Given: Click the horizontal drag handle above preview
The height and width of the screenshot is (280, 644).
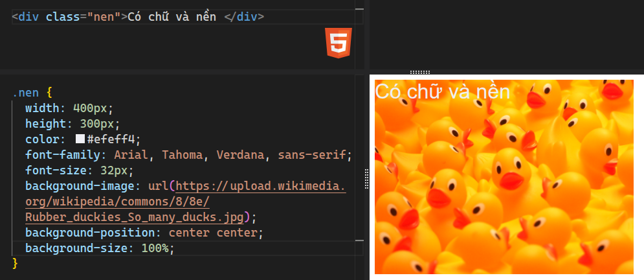Looking at the screenshot, I should coord(420,72).
